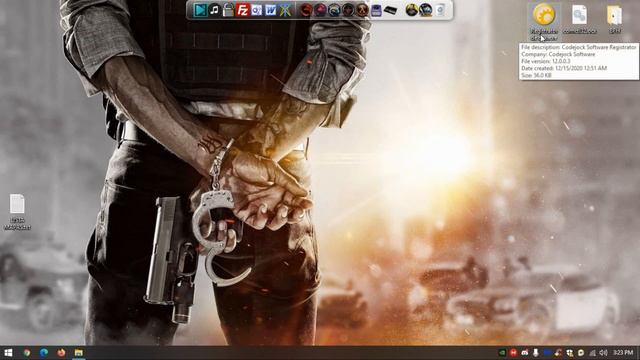Image resolution: width=640 pixels, height=360 pixels.
Task: Launch FileZilla from the dock
Action: (x=242, y=10)
